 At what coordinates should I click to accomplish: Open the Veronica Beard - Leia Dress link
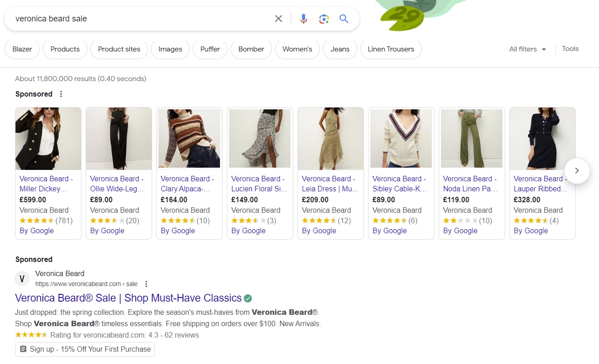(x=330, y=184)
